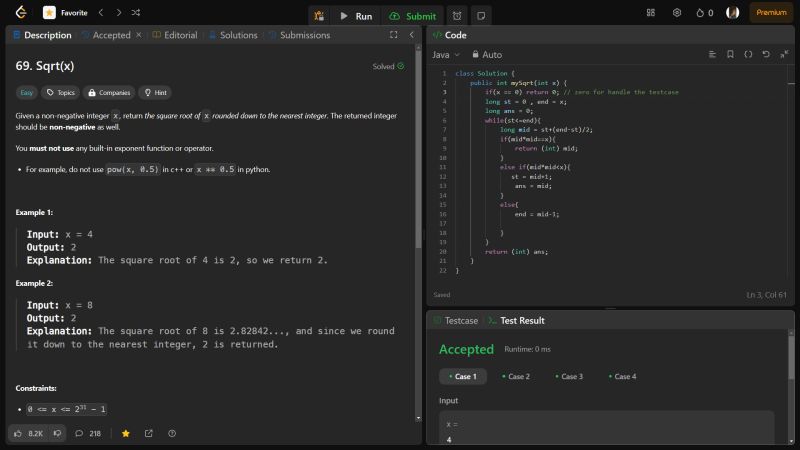This screenshot has height=450, width=800.
Task: Bookmark the code using the editor toolbar
Action: coord(731,54)
